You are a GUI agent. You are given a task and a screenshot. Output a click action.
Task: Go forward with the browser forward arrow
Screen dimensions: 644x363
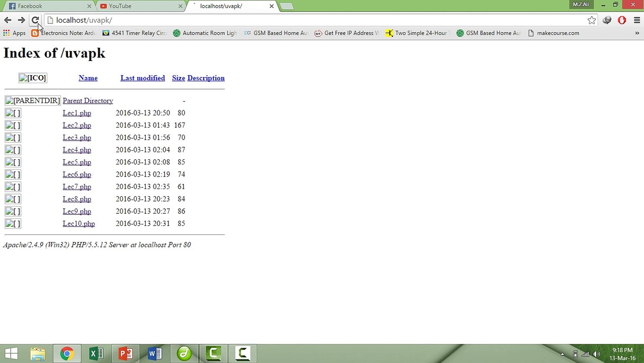pos(21,20)
